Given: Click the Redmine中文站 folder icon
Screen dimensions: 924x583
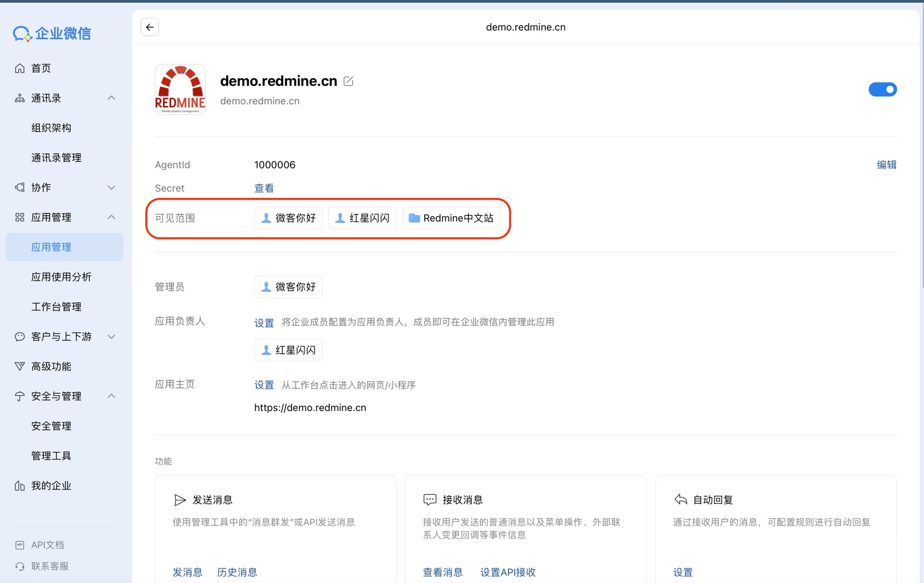Looking at the screenshot, I should (414, 218).
